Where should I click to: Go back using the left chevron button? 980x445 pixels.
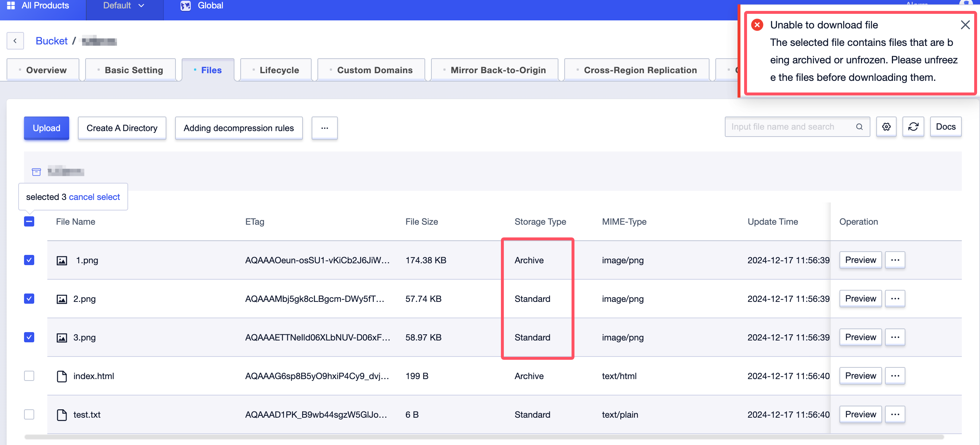[15, 41]
